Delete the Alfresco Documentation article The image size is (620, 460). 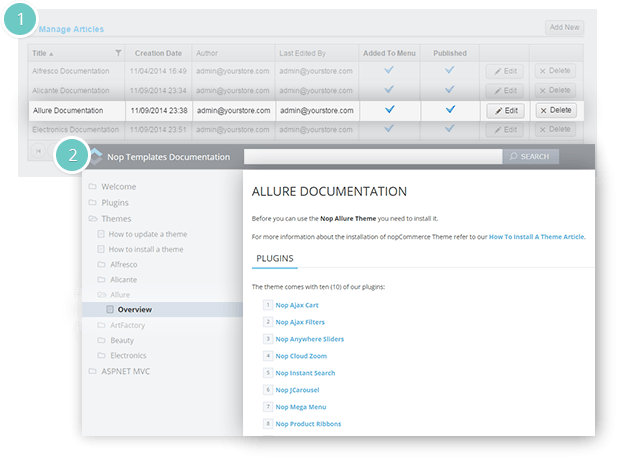tap(555, 71)
